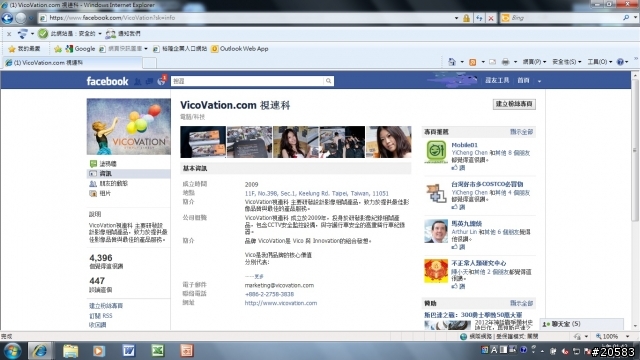Click the VicoVation balloon profile picture

click(129, 127)
